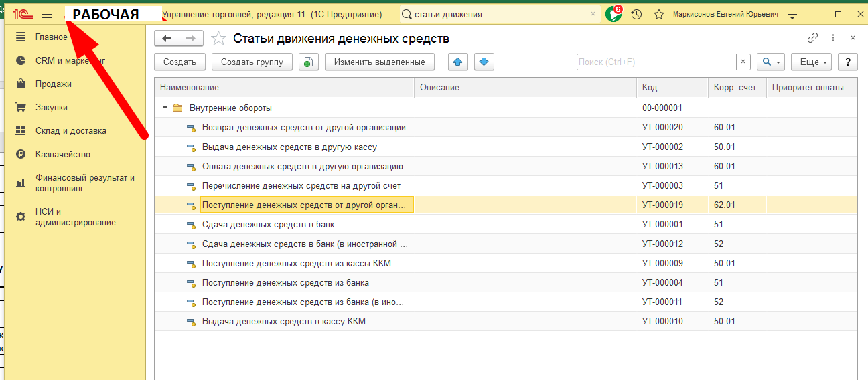Click the Изменить выделенные button
The image size is (868, 380).
(x=380, y=62)
